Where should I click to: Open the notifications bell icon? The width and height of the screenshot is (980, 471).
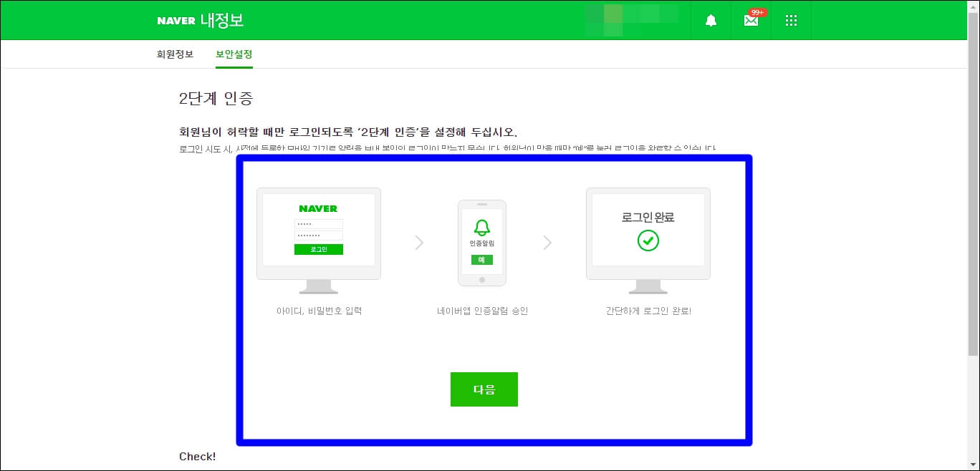click(x=711, y=21)
